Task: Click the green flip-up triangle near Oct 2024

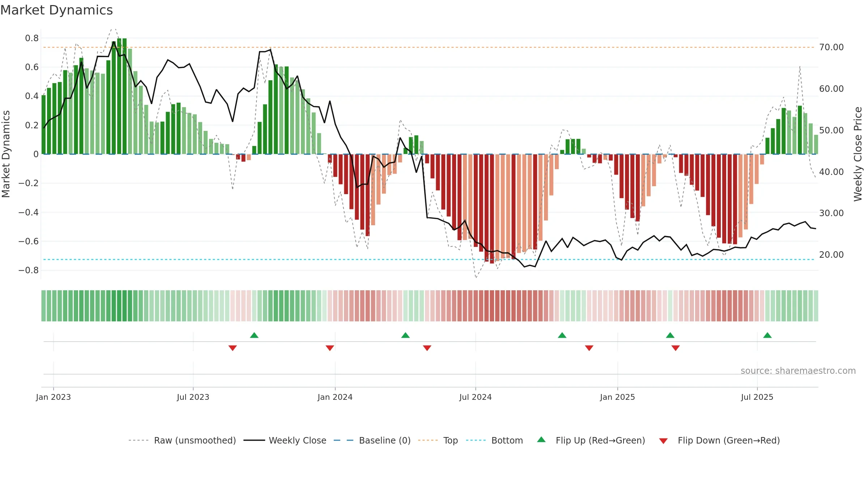Action: pyautogui.click(x=562, y=335)
